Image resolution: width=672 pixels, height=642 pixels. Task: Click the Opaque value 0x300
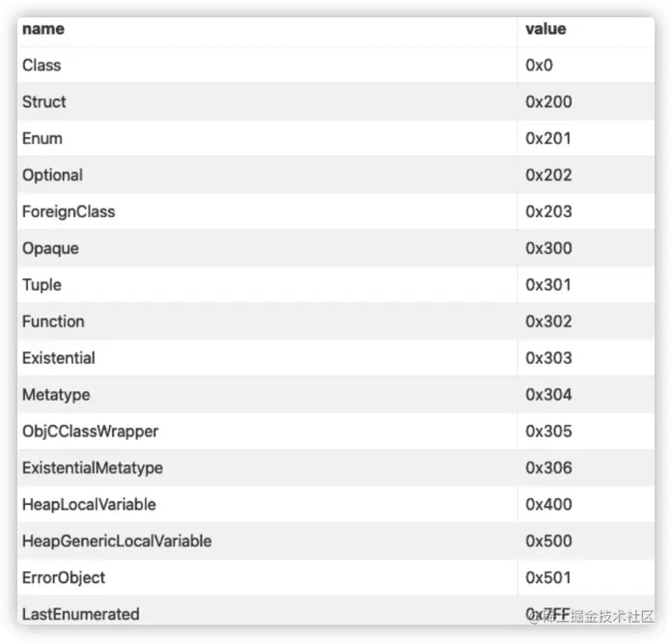click(x=548, y=249)
